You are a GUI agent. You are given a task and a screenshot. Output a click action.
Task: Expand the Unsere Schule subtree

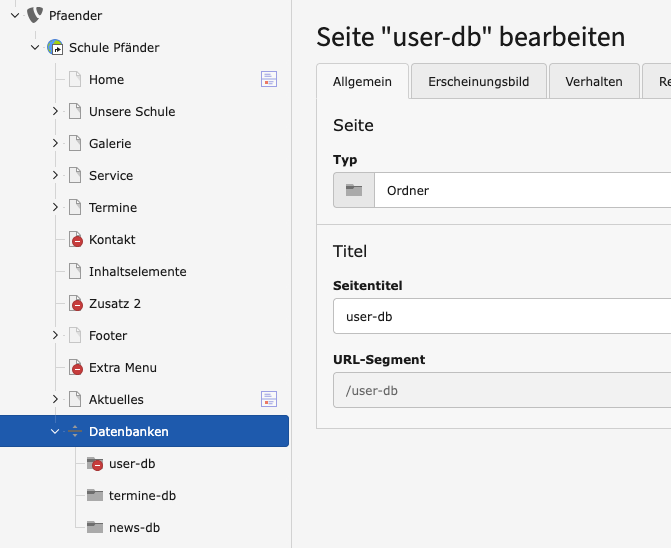(x=55, y=111)
